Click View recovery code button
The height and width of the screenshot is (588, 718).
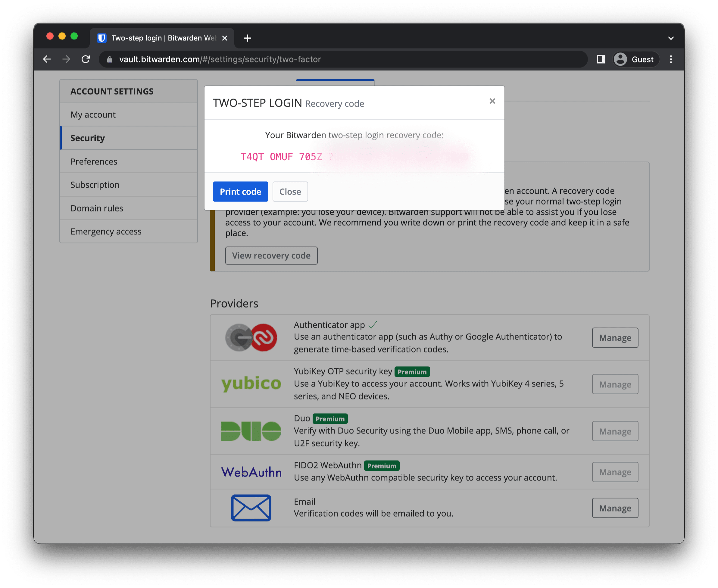[271, 255]
